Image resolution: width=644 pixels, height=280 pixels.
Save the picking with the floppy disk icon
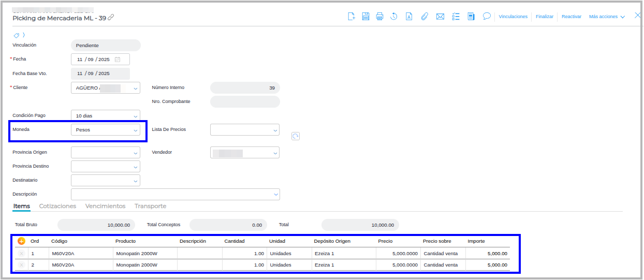pyautogui.click(x=365, y=17)
